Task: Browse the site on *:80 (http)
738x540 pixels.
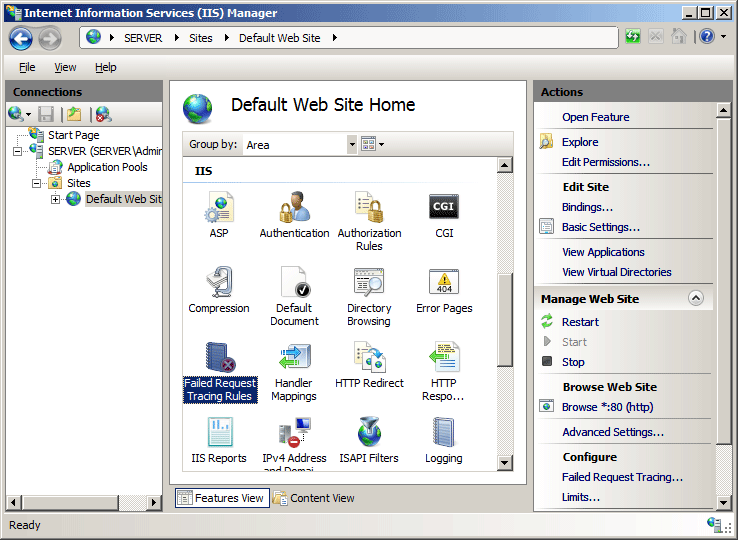Action: (x=607, y=407)
